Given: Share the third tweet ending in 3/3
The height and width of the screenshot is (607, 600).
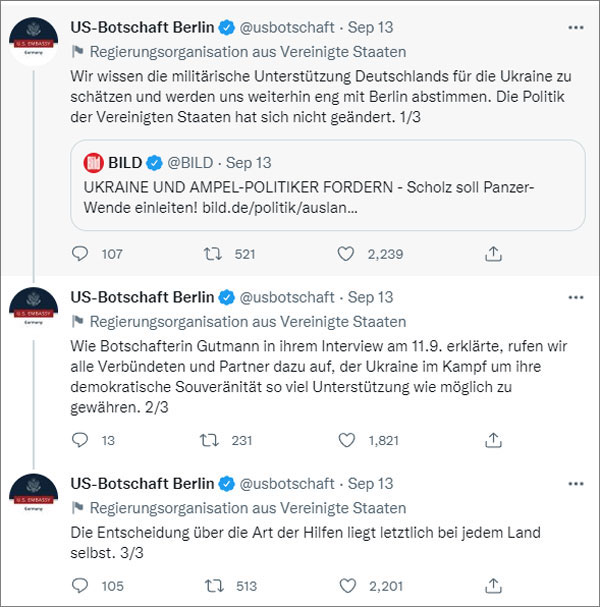Looking at the screenshot, I should (492, 585).
